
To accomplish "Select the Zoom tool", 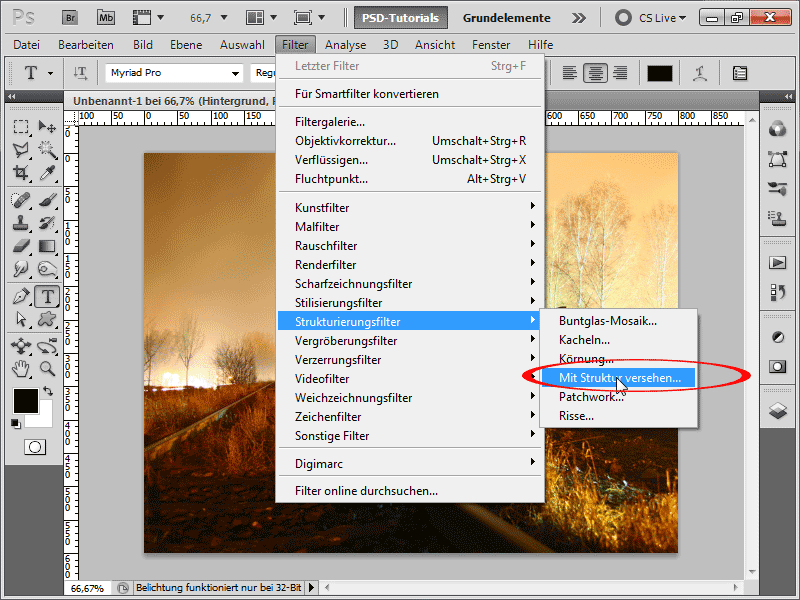I will coord(47,368).
